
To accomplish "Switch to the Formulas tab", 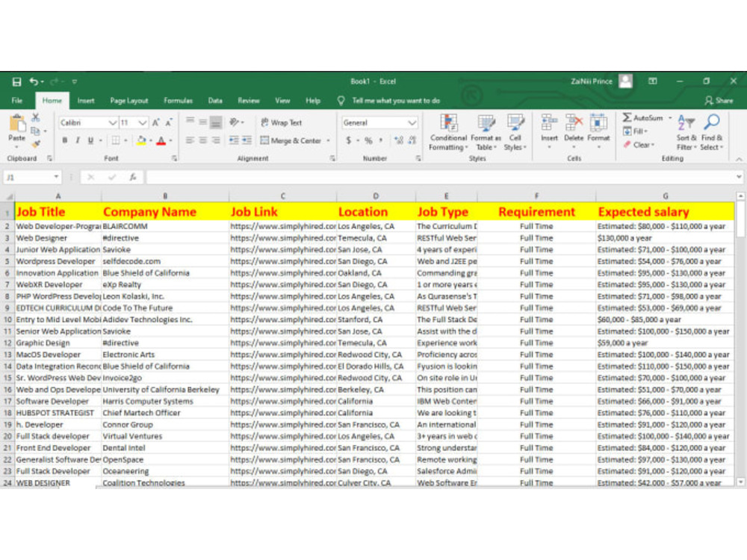I will coord(179,101).
